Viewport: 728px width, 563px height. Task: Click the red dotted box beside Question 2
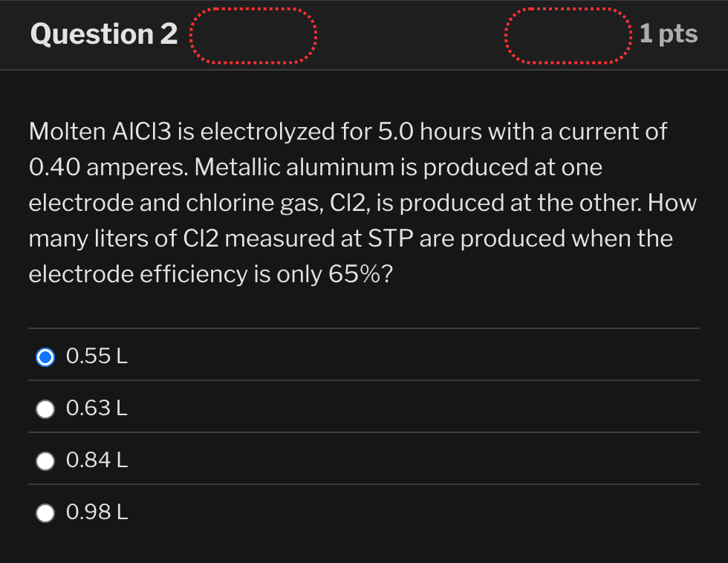tap(254, 36)
